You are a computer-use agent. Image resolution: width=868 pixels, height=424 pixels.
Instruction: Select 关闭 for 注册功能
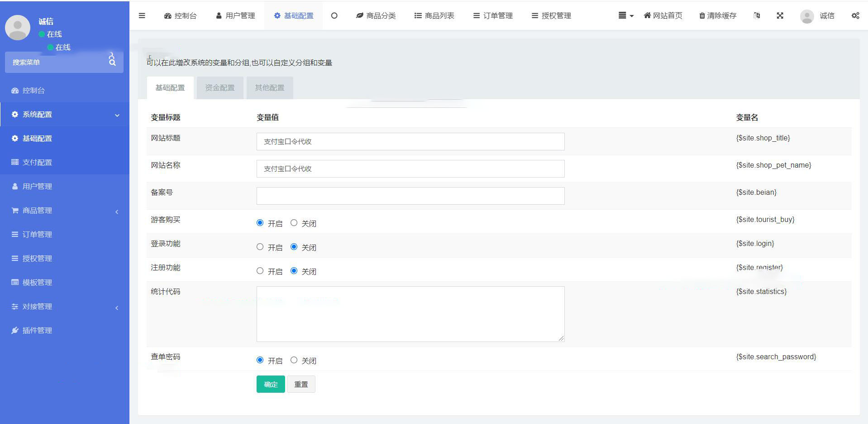[x=294, y=271]
